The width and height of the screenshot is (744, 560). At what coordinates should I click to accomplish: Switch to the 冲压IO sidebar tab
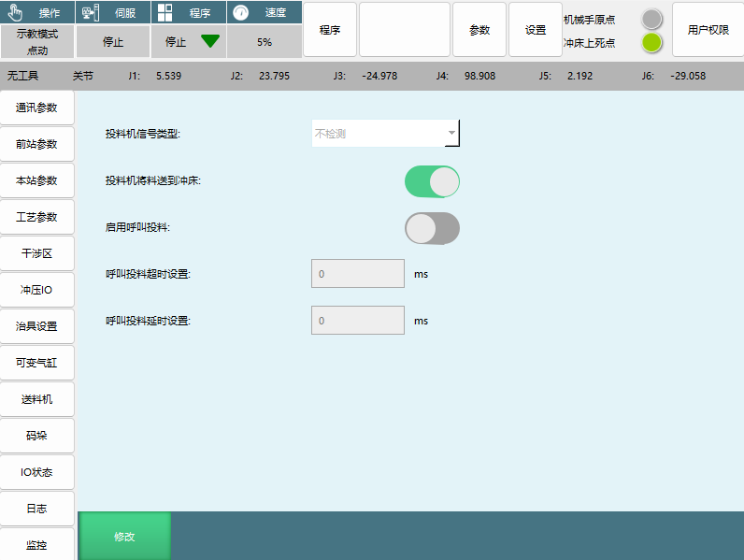(x=37, y=290)
